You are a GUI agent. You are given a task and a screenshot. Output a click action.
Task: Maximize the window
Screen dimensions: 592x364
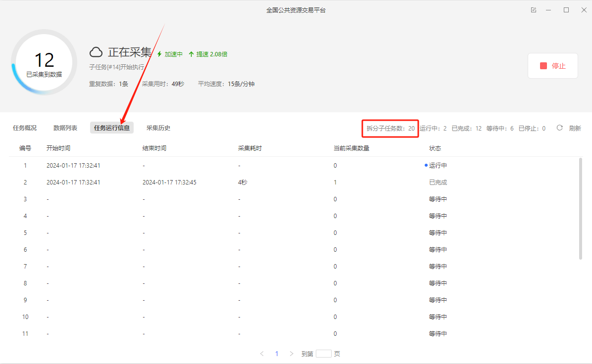tap(566, 10)
